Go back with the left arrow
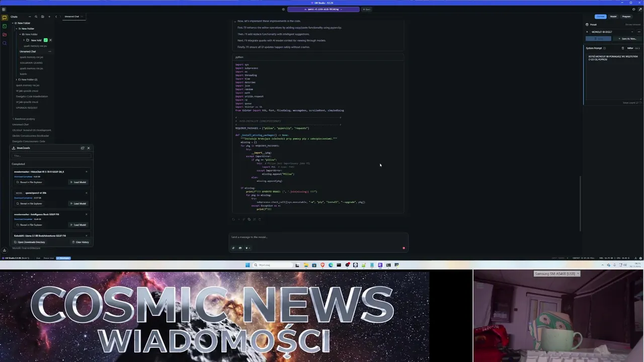The width and height of the screenshot is (644, 362). 56,17
